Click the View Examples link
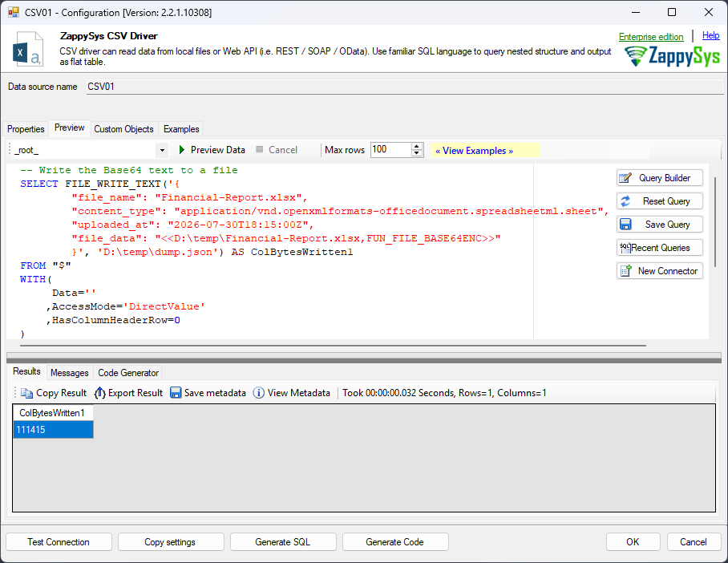 click(x=474, y=151)
